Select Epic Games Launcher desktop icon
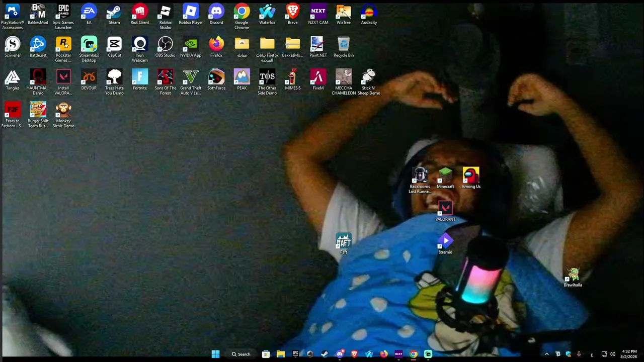 point(63,16)
